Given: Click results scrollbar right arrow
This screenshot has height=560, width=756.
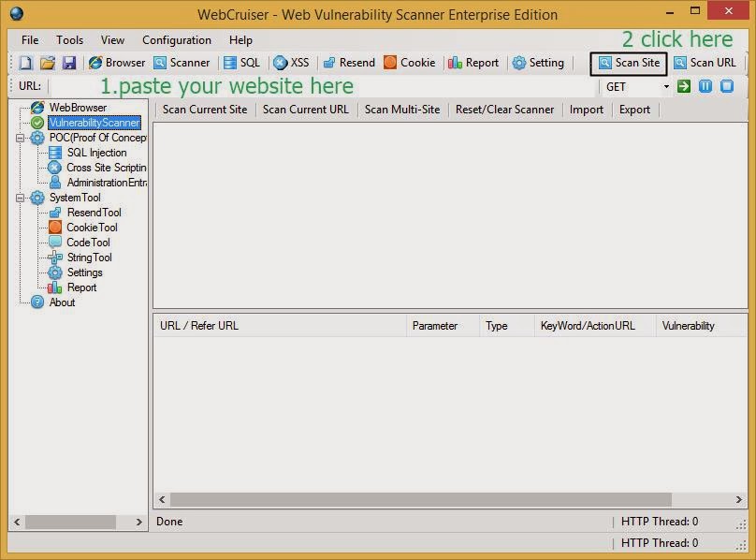Looking at the screenshot, I should tap(738, 500).
